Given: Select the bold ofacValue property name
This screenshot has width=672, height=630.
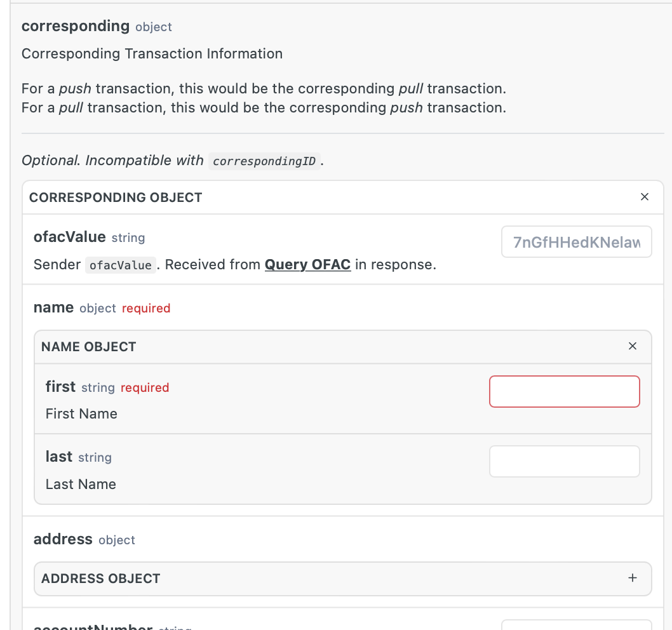Looking at the screenshot, I should point(69,237).
